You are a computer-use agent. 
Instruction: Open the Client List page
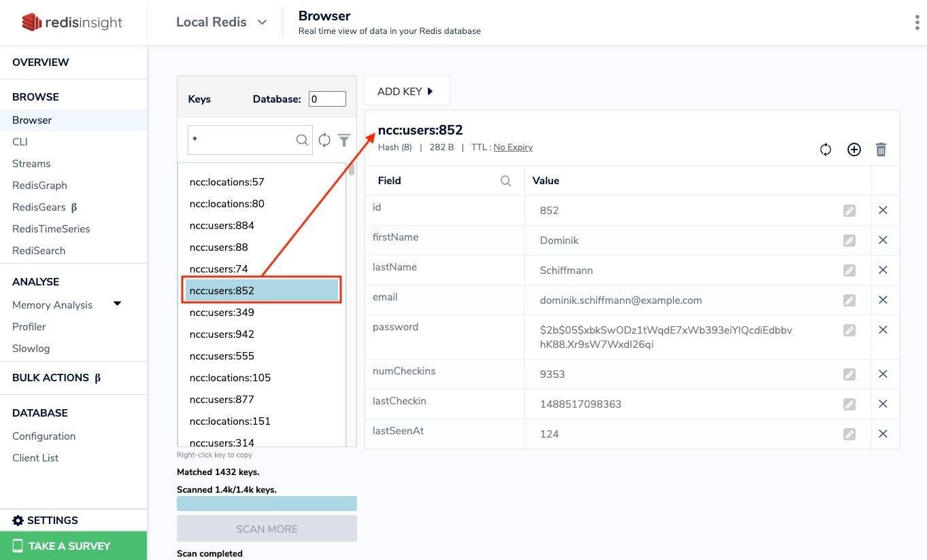click(x=35, y=458)
